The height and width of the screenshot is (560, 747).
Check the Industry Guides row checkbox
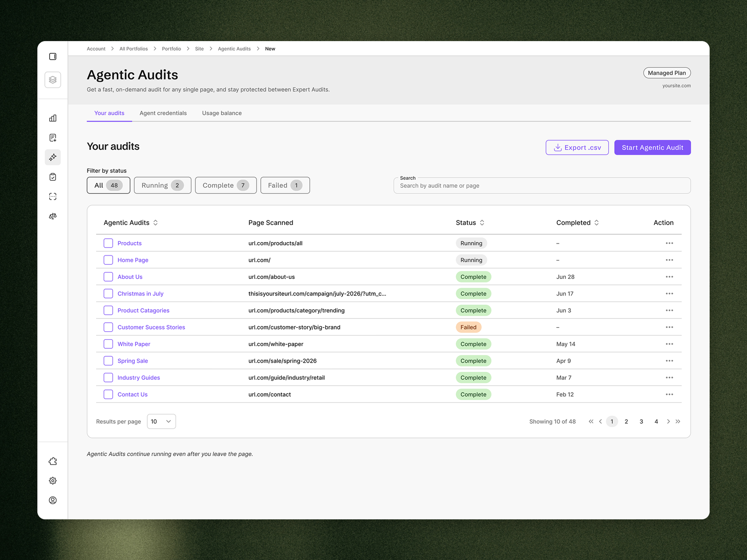pos(108,377)
